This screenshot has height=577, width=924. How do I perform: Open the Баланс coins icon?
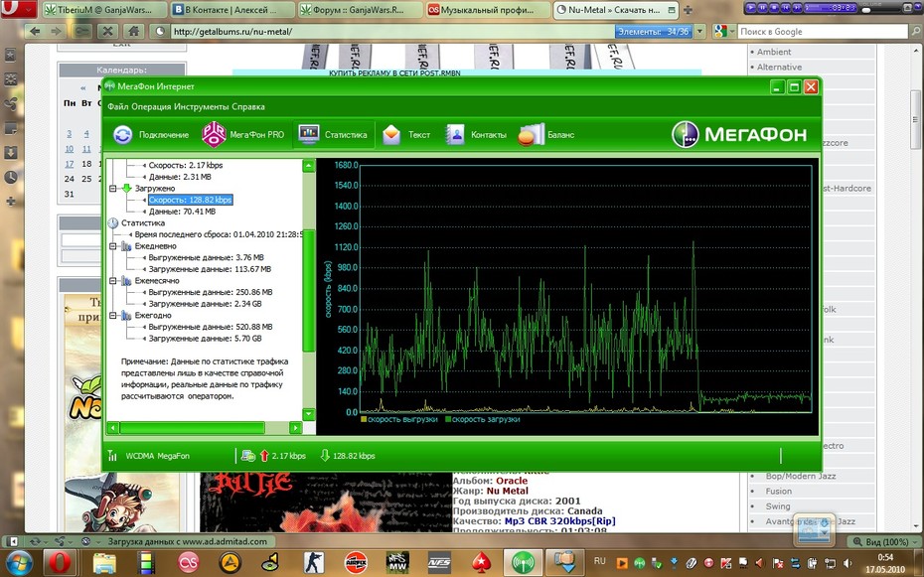point(531,135)
